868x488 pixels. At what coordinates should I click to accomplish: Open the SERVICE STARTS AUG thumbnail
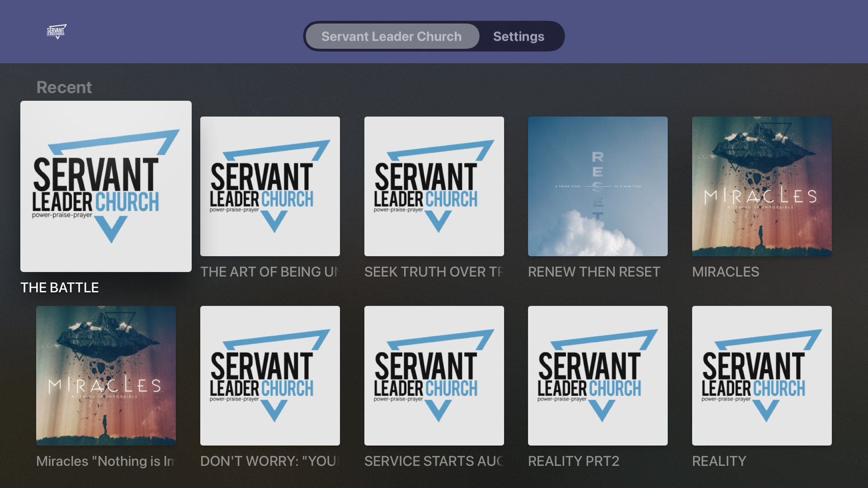pos(434,375)
